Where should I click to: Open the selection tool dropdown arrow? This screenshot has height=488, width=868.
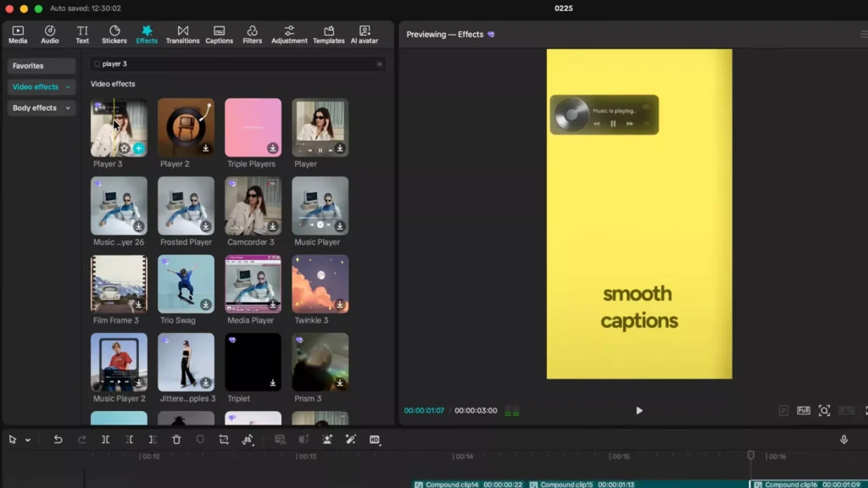coord(25,440)
